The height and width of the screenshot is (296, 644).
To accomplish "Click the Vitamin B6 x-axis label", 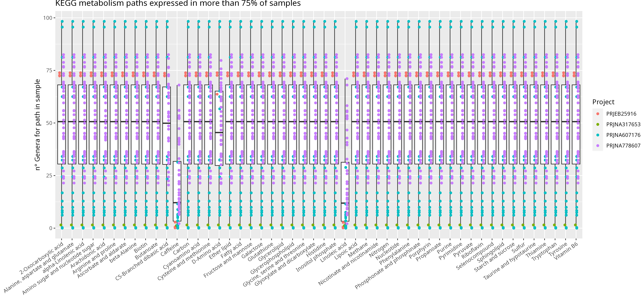I will tap(566, 251).
